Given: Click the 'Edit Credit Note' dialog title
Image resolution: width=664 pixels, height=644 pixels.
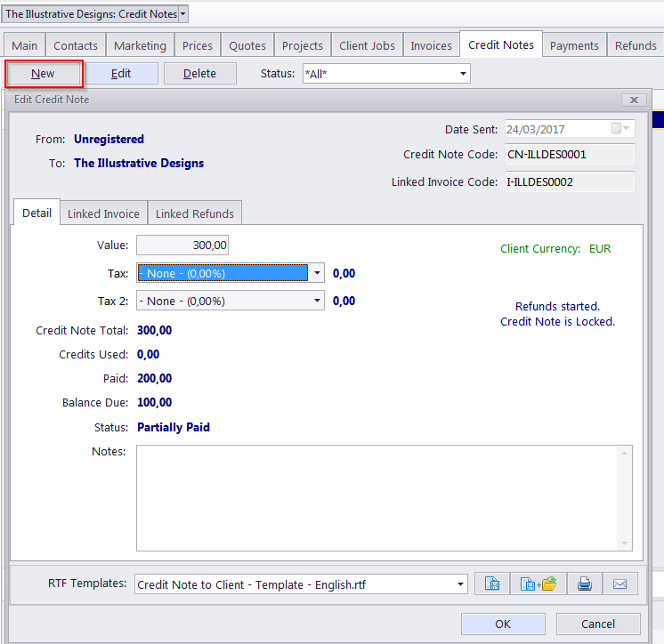Looking at the screenshot, I should pyautogui.click(x=52, y=100).
